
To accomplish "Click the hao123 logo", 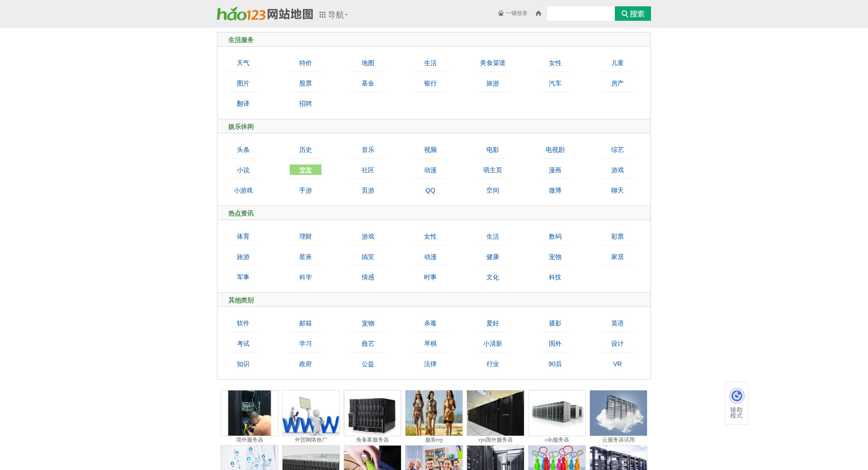I will [x=241, y=14].
